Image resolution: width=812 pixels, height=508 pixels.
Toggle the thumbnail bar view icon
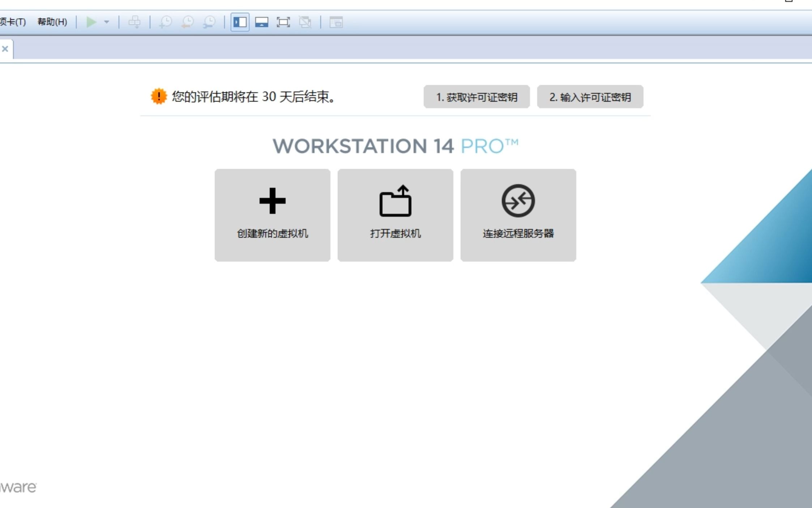262,22
